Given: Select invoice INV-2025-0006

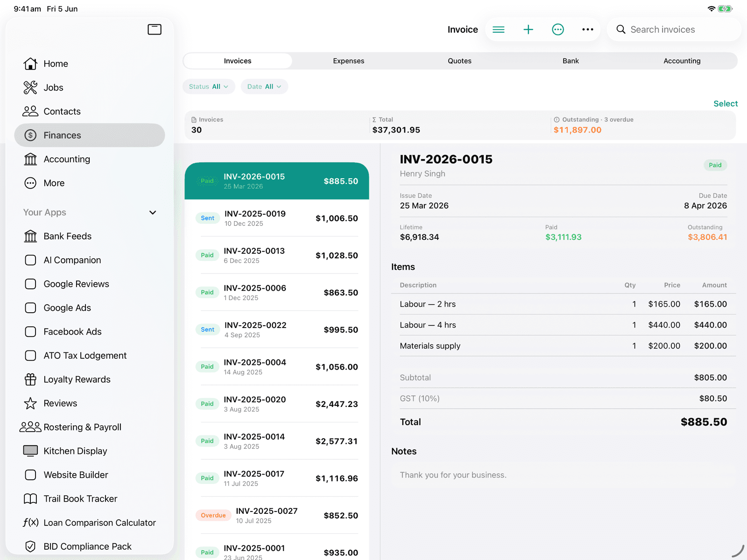Looking at the screenshot, I should click(x=277, y=292).
